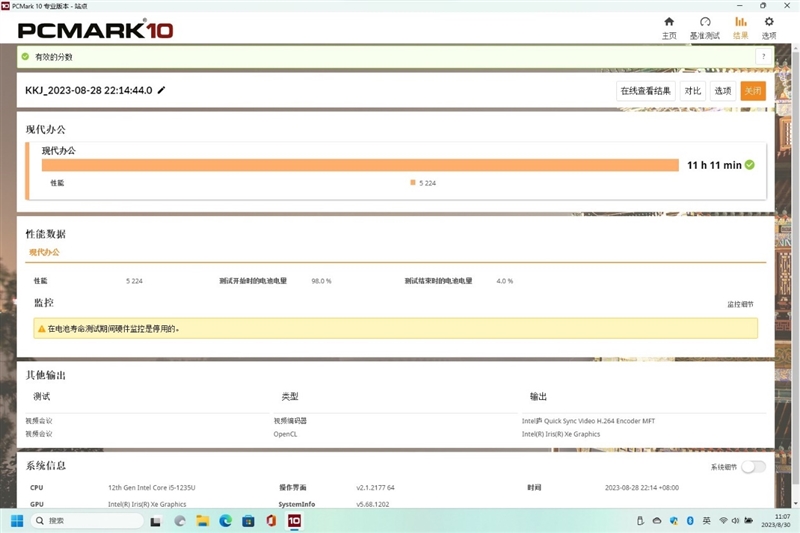Click 在线查看结果 button
This screenshot has width=800, height=533.
[645, 91]
